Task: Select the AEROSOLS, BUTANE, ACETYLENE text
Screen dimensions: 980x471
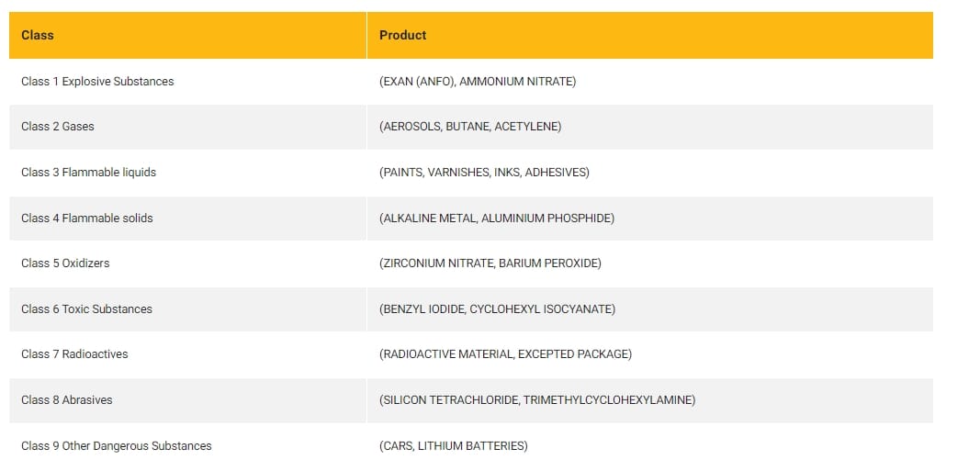Action: point(470,126)
